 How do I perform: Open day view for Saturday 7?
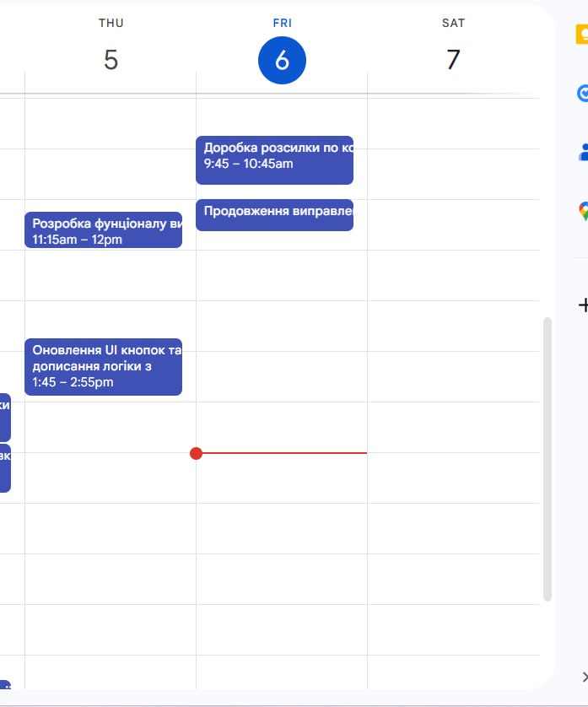453,60
